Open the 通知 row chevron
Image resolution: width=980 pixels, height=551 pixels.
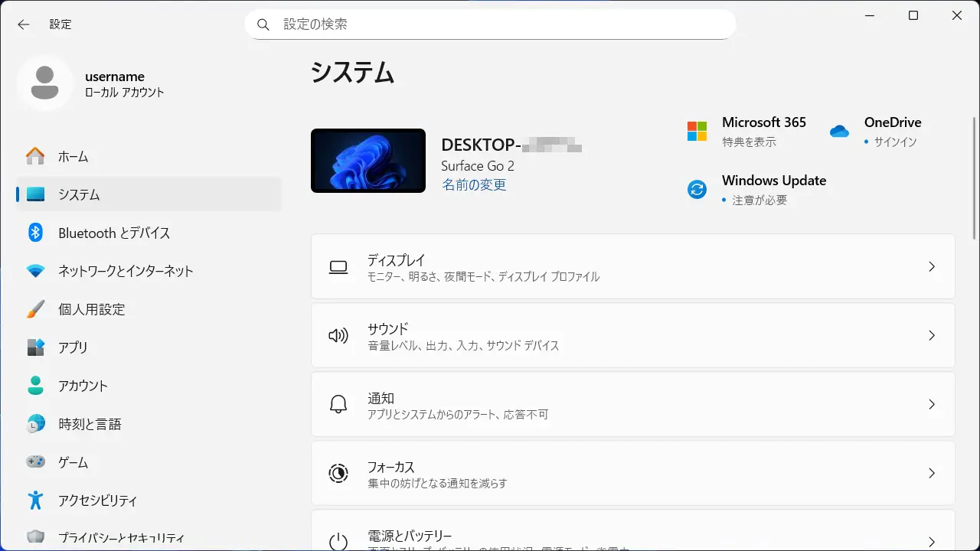click(x=931, y=405)
